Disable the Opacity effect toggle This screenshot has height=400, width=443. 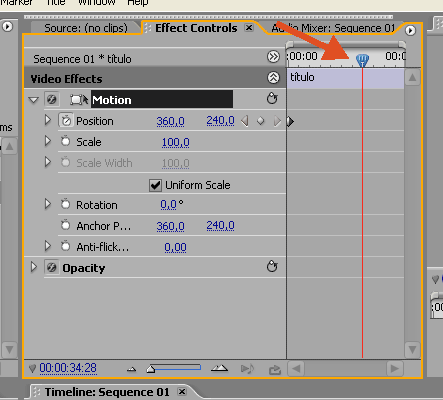click(52, 267)
